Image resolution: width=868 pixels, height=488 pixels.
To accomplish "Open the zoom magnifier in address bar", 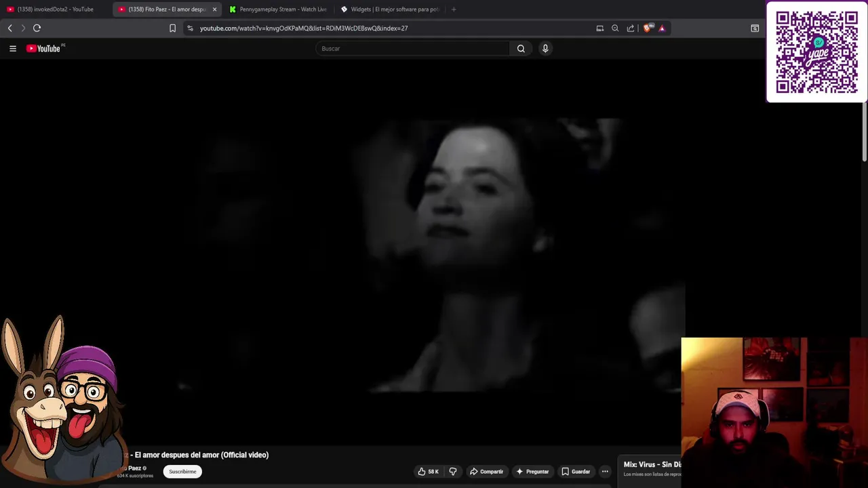I will tap(615, 28).
